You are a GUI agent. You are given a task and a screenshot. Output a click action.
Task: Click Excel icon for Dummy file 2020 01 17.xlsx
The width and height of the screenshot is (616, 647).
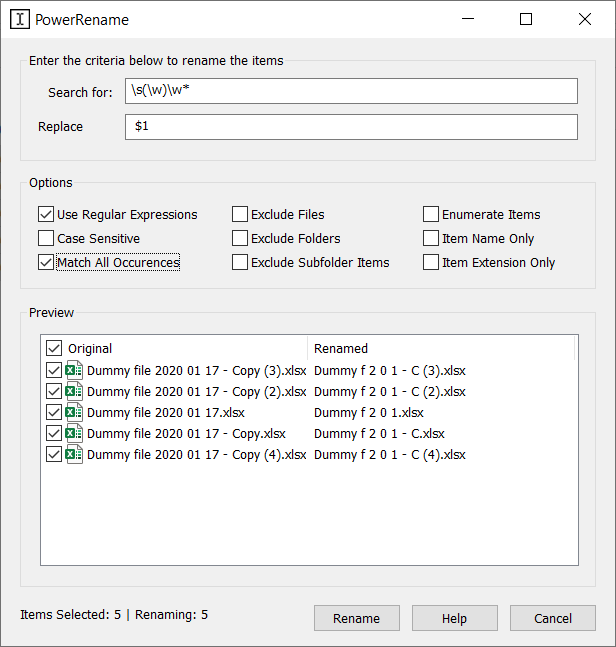click(74, 413)
